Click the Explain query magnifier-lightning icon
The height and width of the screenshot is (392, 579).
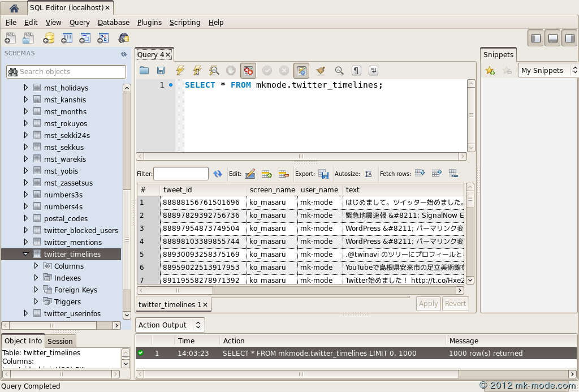pyautogui.click(x=214, y=71)
